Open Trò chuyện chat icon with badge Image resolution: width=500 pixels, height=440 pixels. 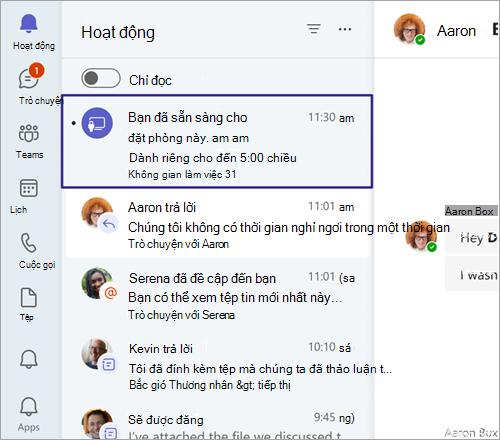pyautogui.click(x=31, y=76)
